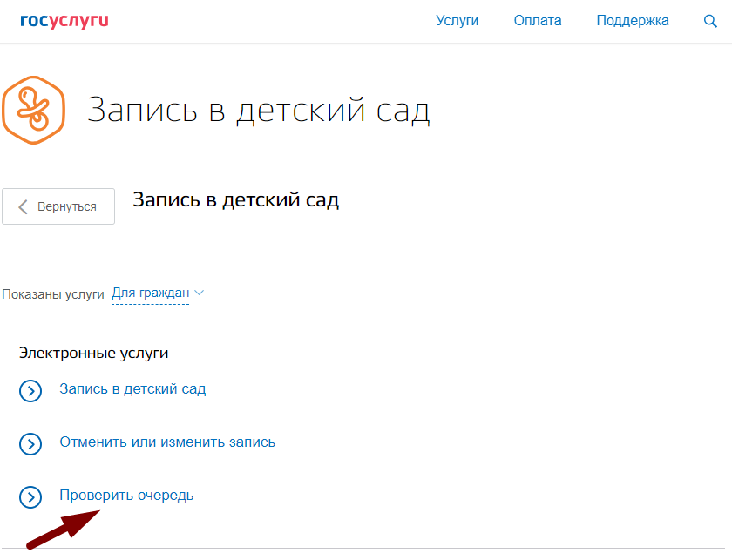Go to the Оплата section
This screenshot has width=732, height=560.
tap(538, 21)
